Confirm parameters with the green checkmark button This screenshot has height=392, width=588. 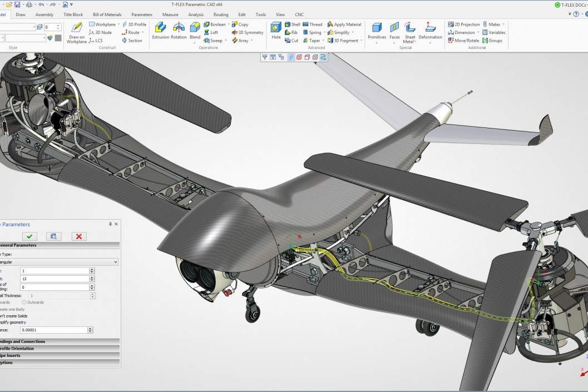30,236
